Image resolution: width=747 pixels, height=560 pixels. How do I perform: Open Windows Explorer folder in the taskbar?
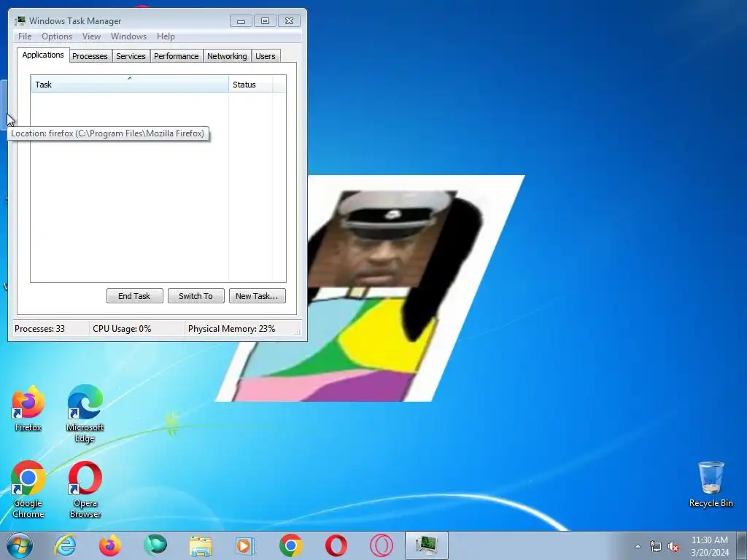(201, 545)
